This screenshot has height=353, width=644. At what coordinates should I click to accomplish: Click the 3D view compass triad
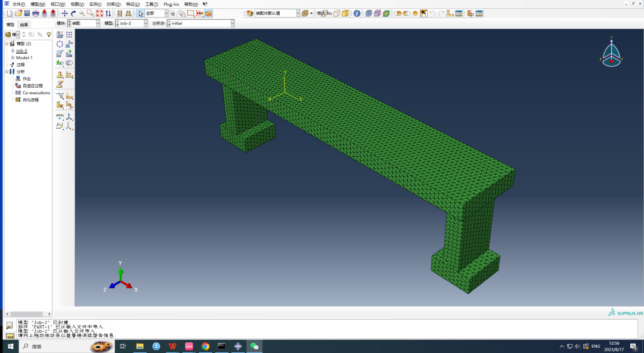tap(611, 52)
